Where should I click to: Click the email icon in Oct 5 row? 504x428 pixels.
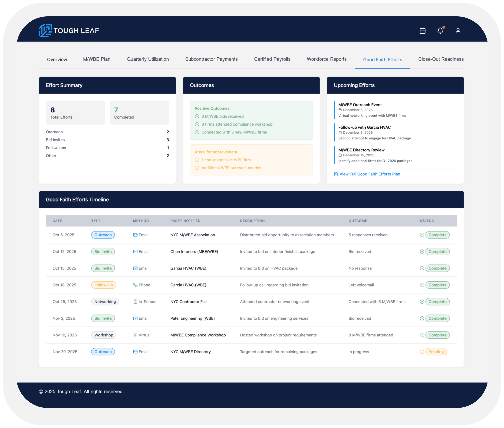coord(135,235)
